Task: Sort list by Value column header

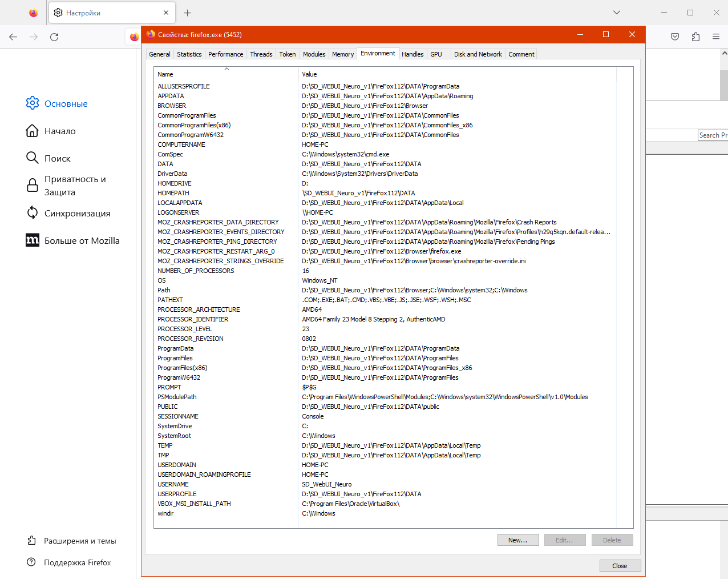Action: click(458, 74)
